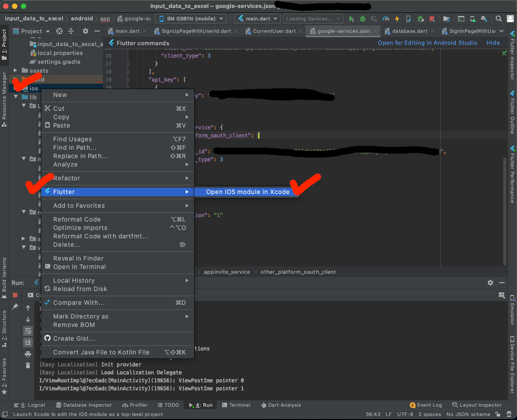Click the Debug bug icon in toolbar

point(362,19)
